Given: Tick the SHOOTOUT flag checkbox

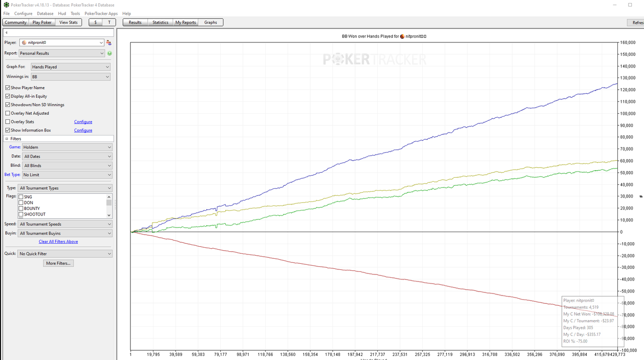Looking at the screenshot, I should pos(21,214).
